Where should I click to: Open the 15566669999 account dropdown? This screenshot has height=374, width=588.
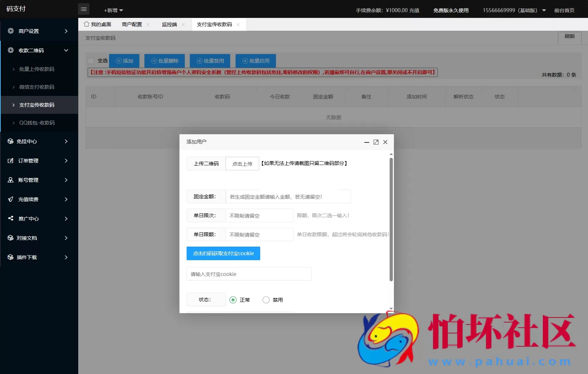tap(514, 10)
